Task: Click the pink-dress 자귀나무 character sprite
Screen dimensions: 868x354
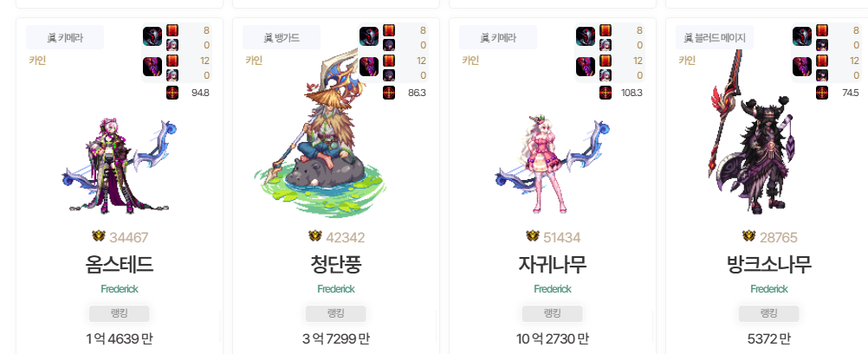Action: coord(551,164)
